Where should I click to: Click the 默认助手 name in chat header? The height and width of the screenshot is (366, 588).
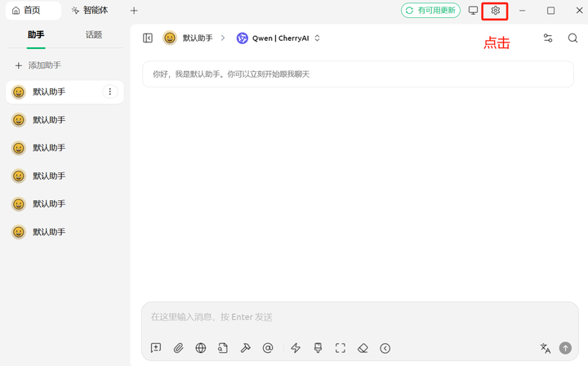(198, 38)
